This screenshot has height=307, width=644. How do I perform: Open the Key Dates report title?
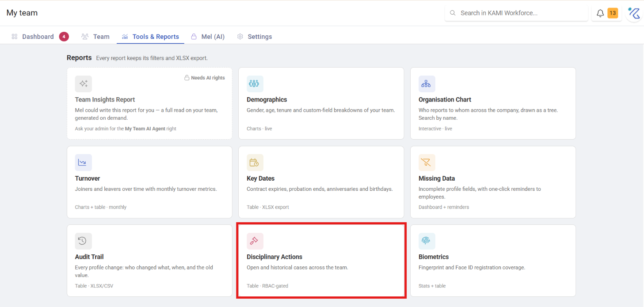(x=261, y=178)
